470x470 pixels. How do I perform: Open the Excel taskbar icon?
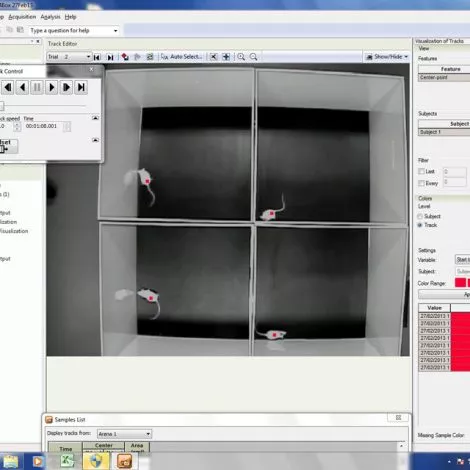point(68,461)
